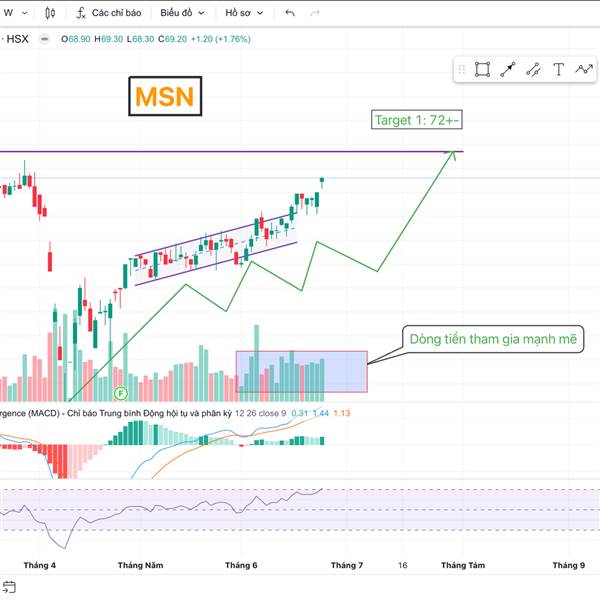Open the Các chỉ báo indicators menu
The image size is (600, 600).
[x=109, y=13]
